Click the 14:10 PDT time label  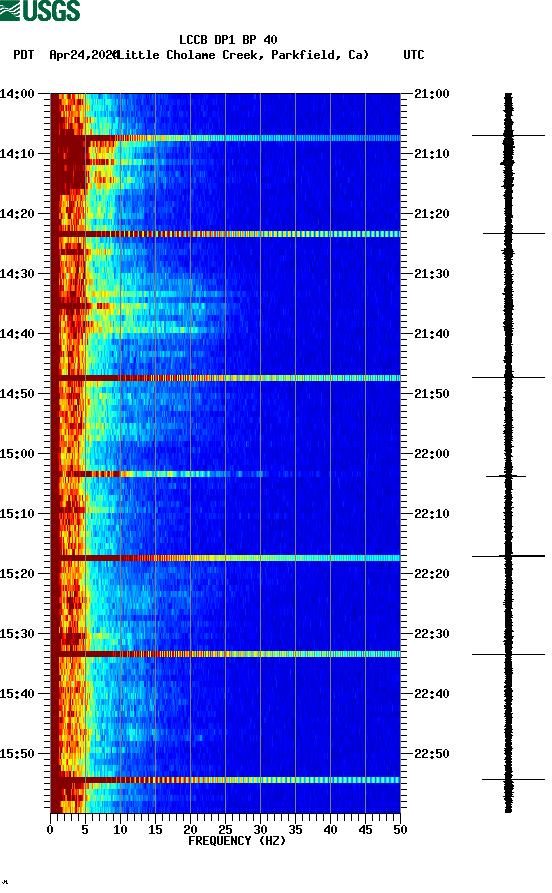[17, 154]
